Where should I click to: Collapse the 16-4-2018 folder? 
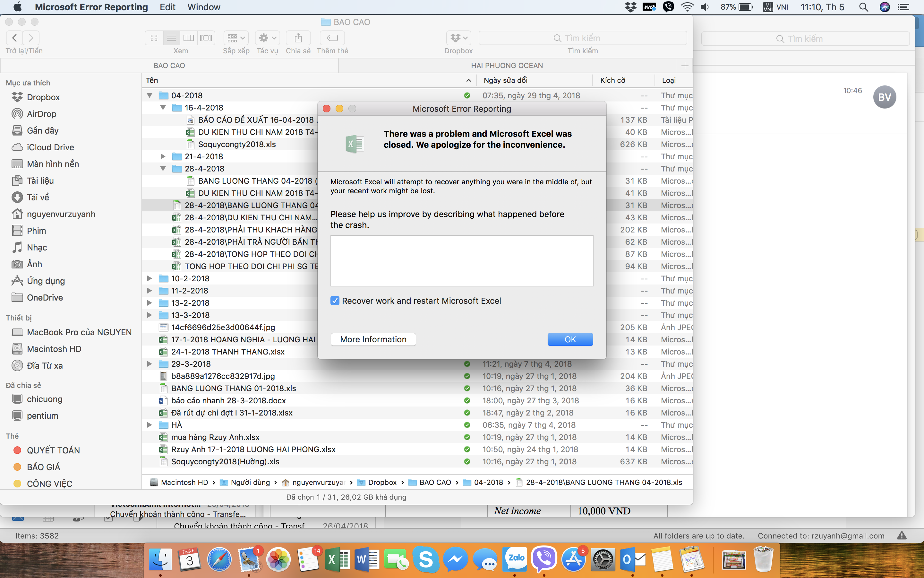(x=163, y=108)
